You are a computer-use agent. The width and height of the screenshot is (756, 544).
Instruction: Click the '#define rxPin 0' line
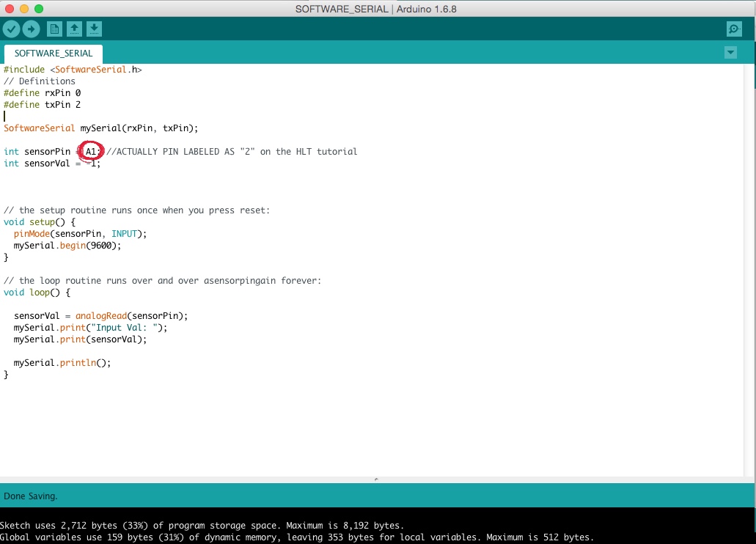pyautogui.click(x=43, y=92)
